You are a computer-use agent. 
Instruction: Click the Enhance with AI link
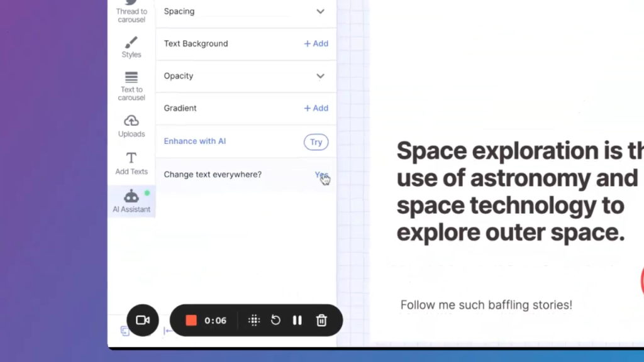tap(195, 141)
